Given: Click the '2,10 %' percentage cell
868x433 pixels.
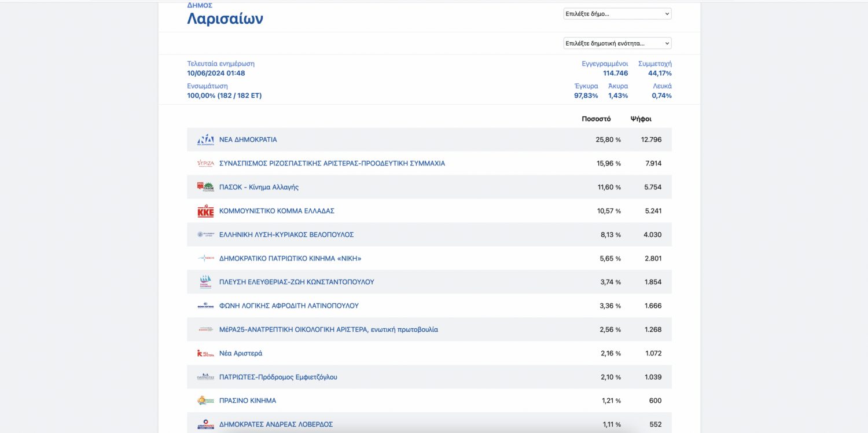Looking at the screenshot, I should [610, 377].
